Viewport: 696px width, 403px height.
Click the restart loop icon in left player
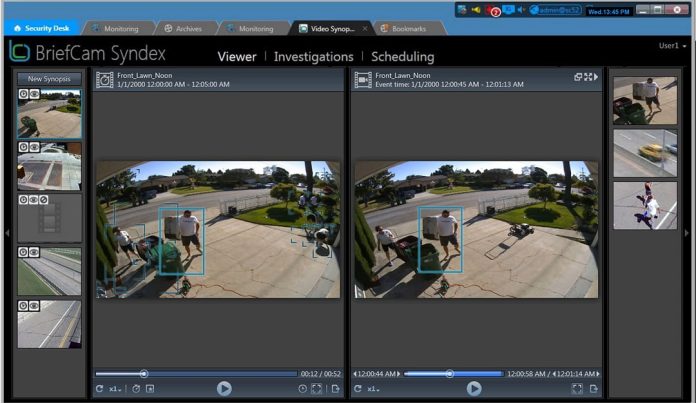tap(99, 388)
